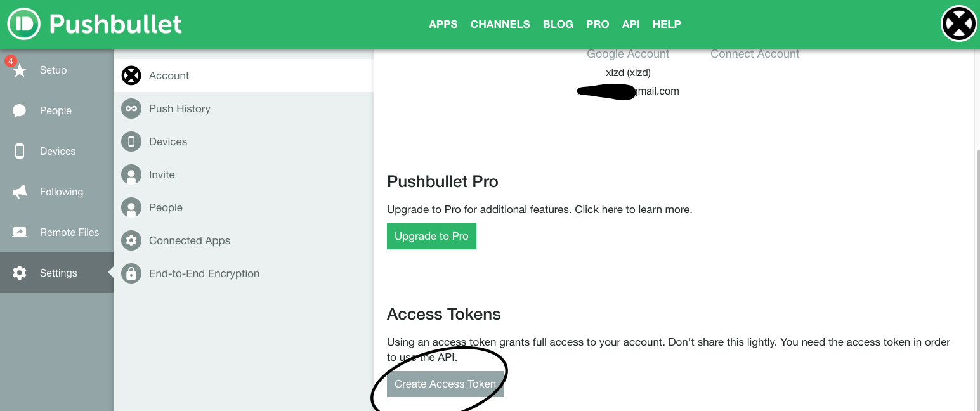
Task: Open the HELP section from the top navigation
Action: pyautogui.click(x=667, y=24)
